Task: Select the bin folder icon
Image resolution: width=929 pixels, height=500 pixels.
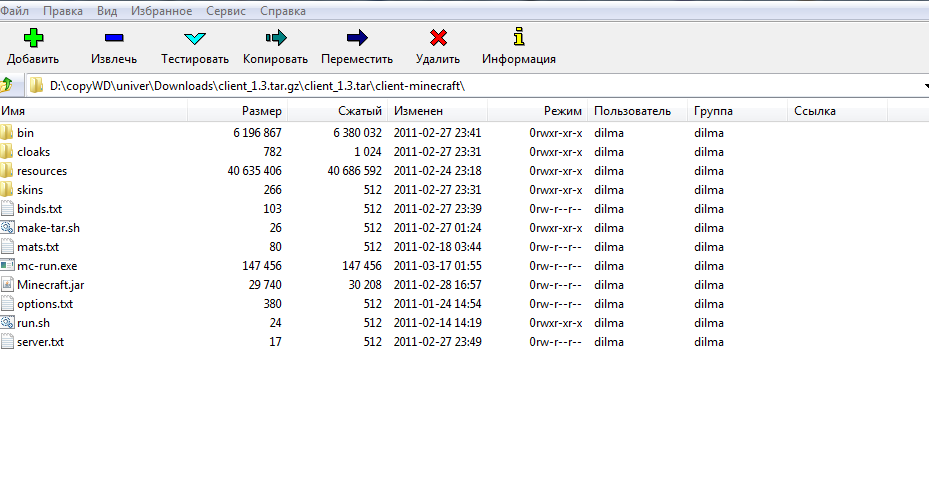Action: point(7,132)
